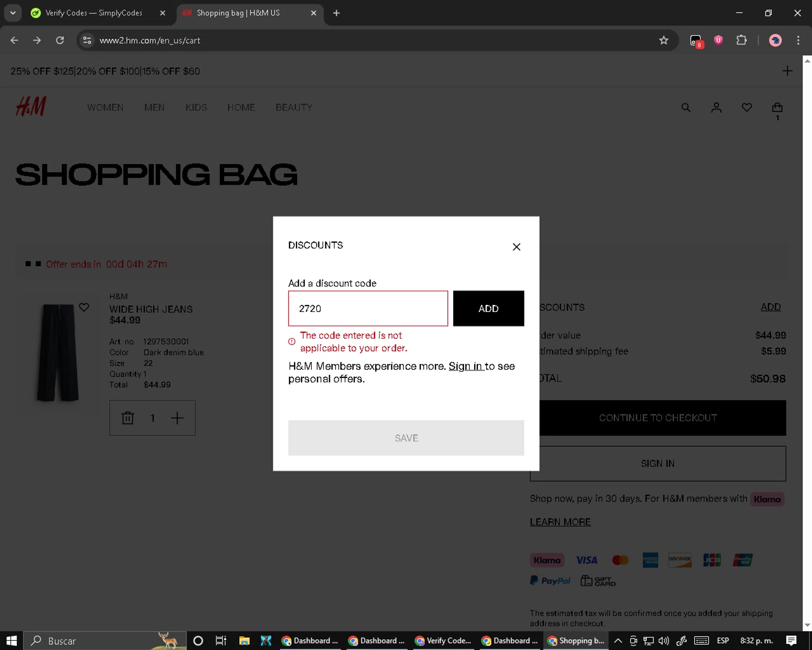Bookmark this page star icon
Screen dimensions: 812x650
(x=664, y=40)
